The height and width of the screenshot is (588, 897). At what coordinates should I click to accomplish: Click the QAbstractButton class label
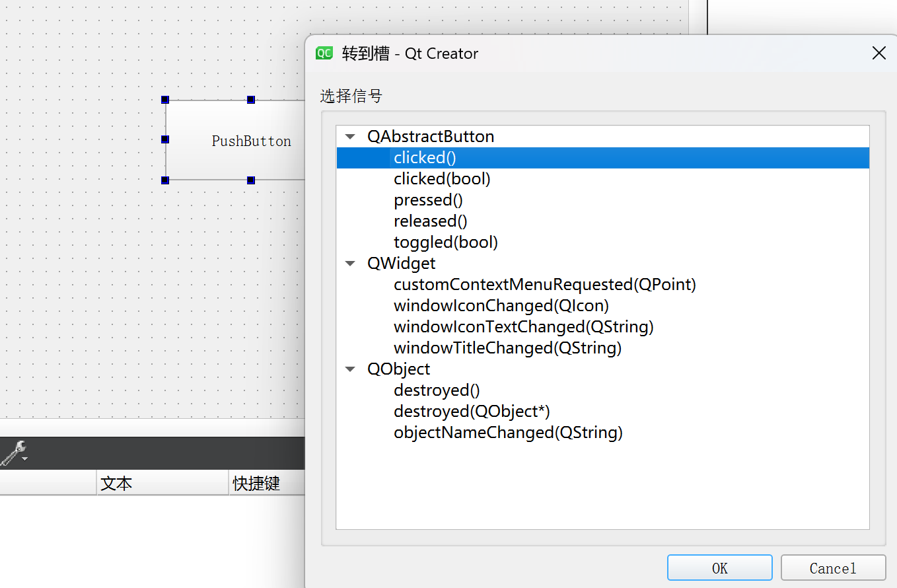pos(431,137)
